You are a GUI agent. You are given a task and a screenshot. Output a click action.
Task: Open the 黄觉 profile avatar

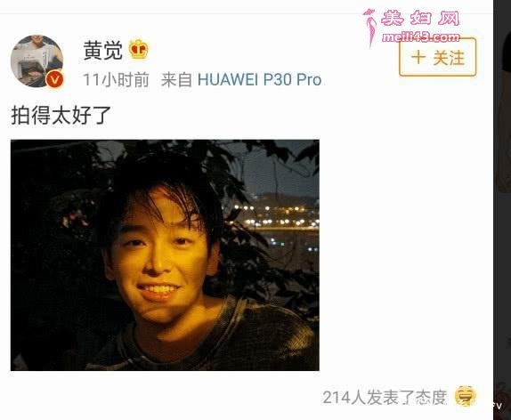pyautogui.click(x=36, y=61)
